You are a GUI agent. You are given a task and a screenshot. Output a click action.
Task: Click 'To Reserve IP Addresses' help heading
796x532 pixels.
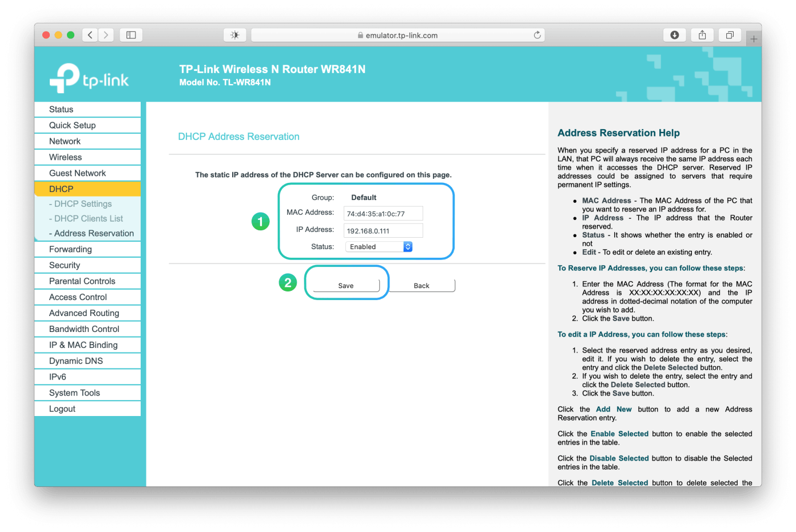(x=651, y=268)
